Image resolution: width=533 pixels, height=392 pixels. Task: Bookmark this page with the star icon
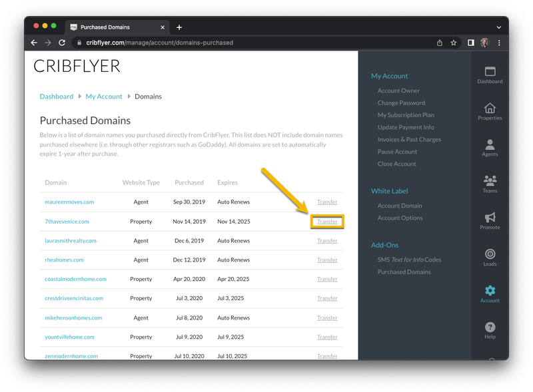(454, 43)
